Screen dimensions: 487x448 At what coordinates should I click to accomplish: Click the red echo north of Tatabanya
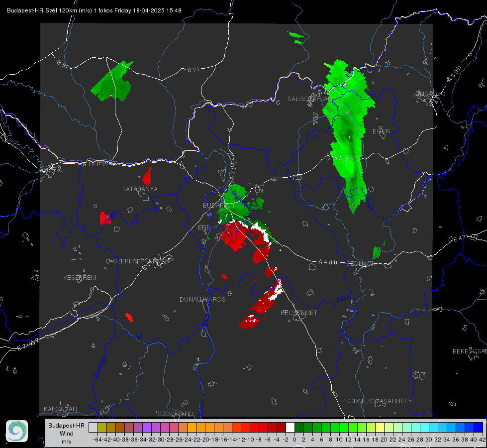147,177
